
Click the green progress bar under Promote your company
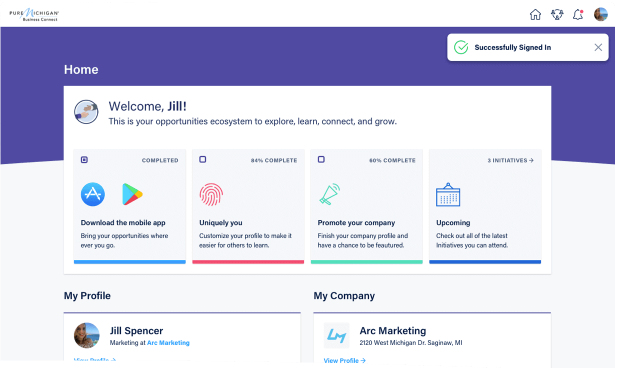click(x=367, y=262)
